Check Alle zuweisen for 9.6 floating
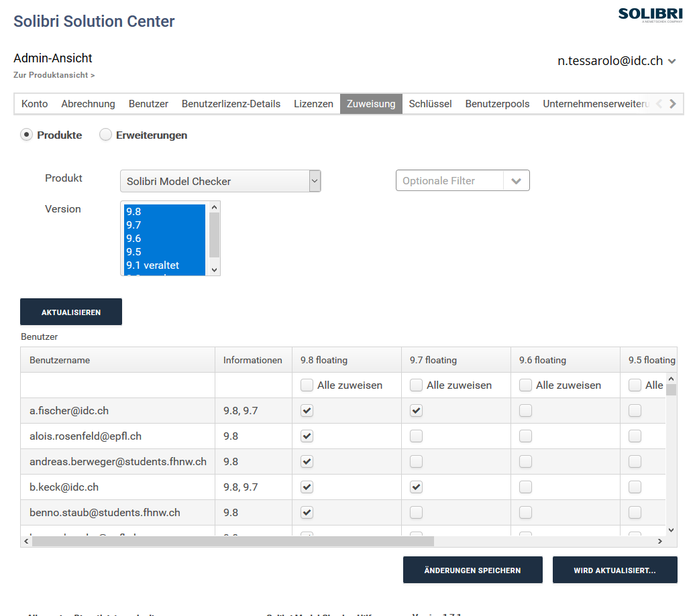The height and width of the screenshot is (616, 697). pyautogui.click(x=525, y=385)
